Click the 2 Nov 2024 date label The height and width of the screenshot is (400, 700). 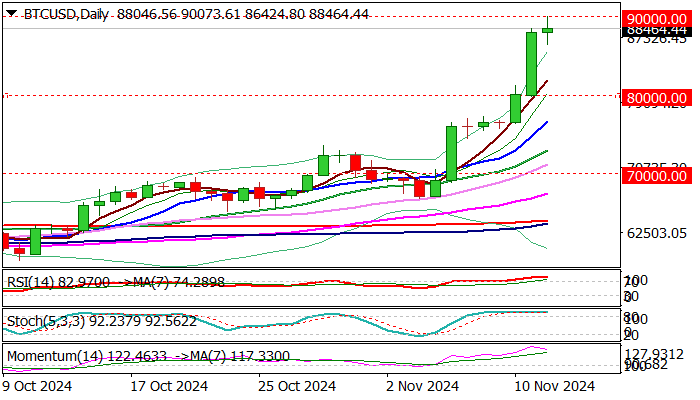(423, 386)
